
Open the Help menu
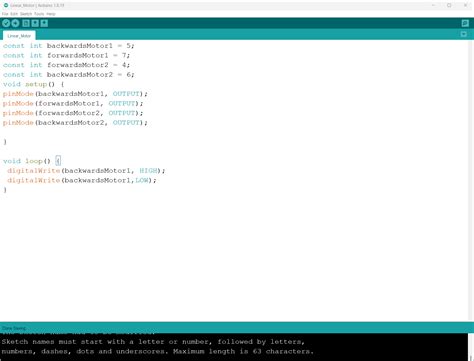pyautogui.click(x=51, y=14)
